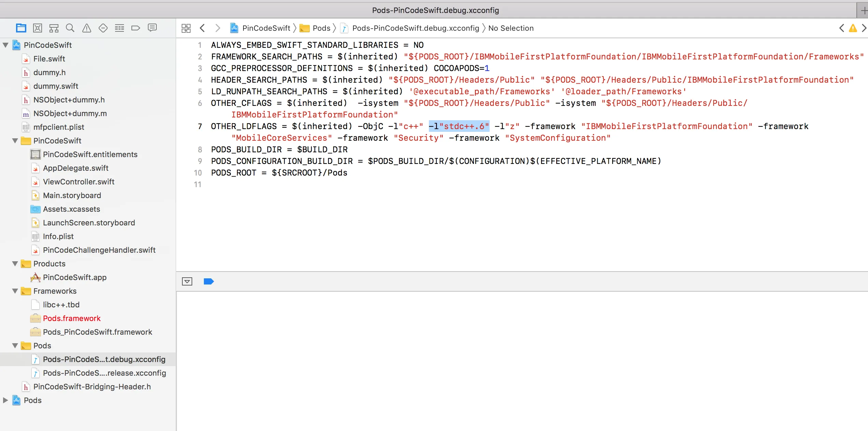Select dummy.swift in the navigator

point(56,86)
